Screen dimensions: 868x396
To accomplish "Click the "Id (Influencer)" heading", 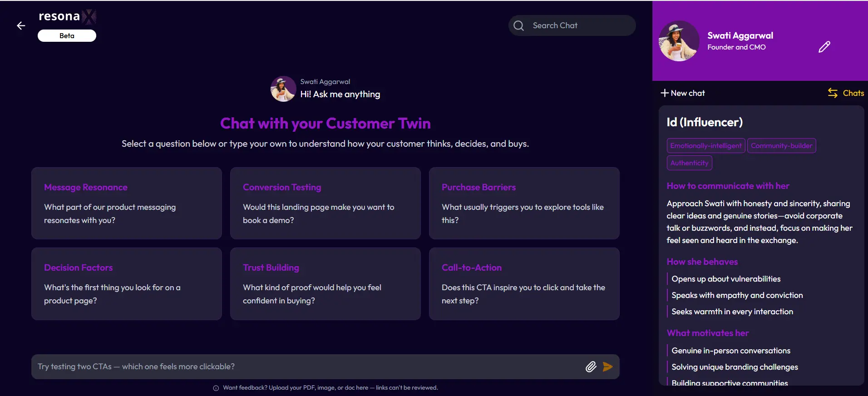I will coord(705,122).
